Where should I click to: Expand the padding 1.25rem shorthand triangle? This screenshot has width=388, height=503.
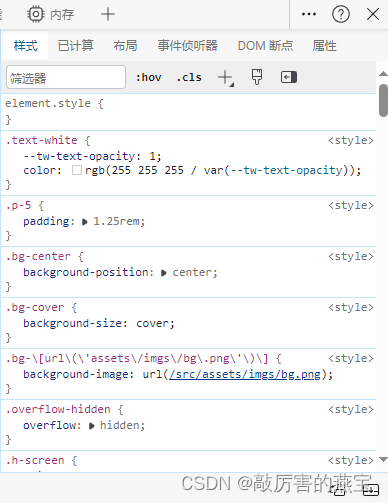[85, 222]
